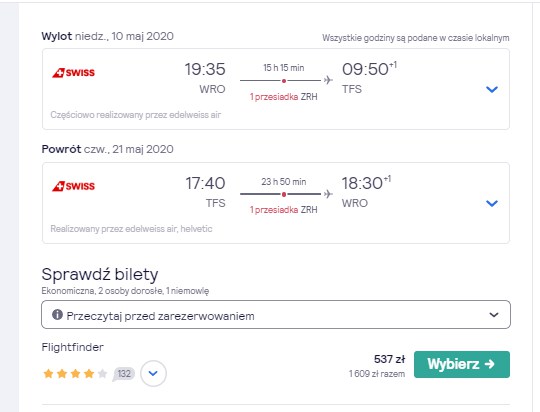Click the info icon beside Przeczytaj przed zarezerwowaniem
Image resolution: width=540 pixels, height=412 pixels.
click(57, 315)
